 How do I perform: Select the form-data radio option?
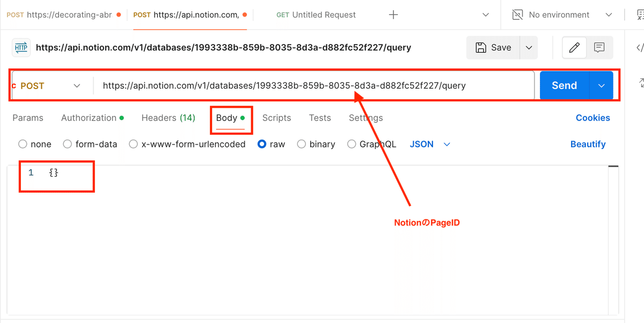(x=68, y=144)
